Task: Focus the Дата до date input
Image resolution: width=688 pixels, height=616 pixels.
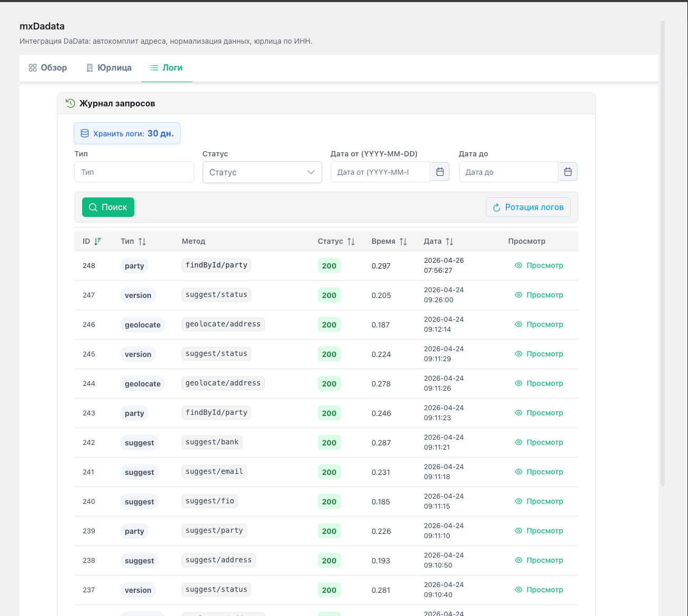Action: click(508, 172)
